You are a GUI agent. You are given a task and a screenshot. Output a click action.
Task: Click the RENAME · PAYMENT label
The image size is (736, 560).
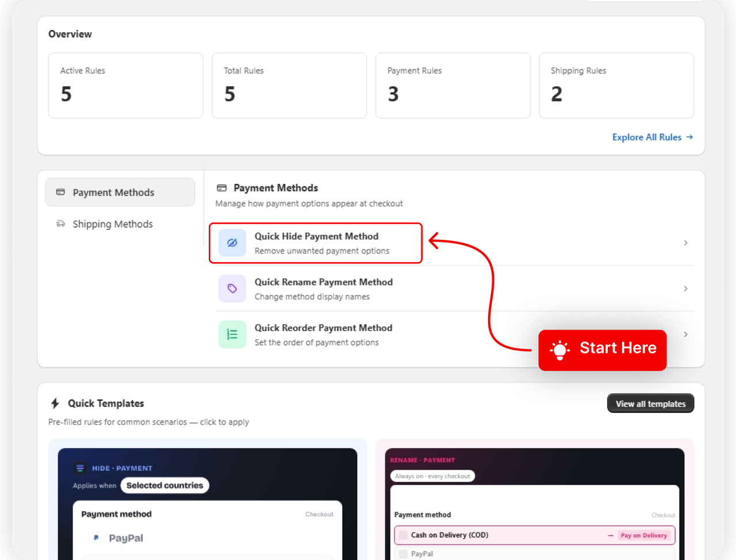click(423, 460)
